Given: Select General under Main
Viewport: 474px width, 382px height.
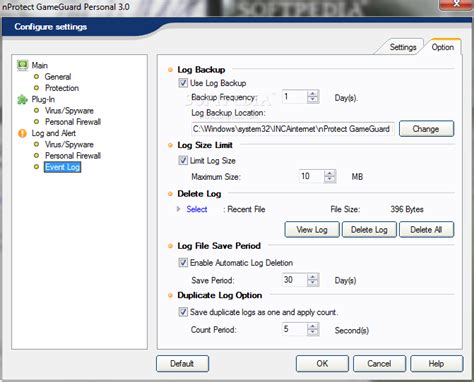Looking at the screenshot, I should [x=58, y=77].
